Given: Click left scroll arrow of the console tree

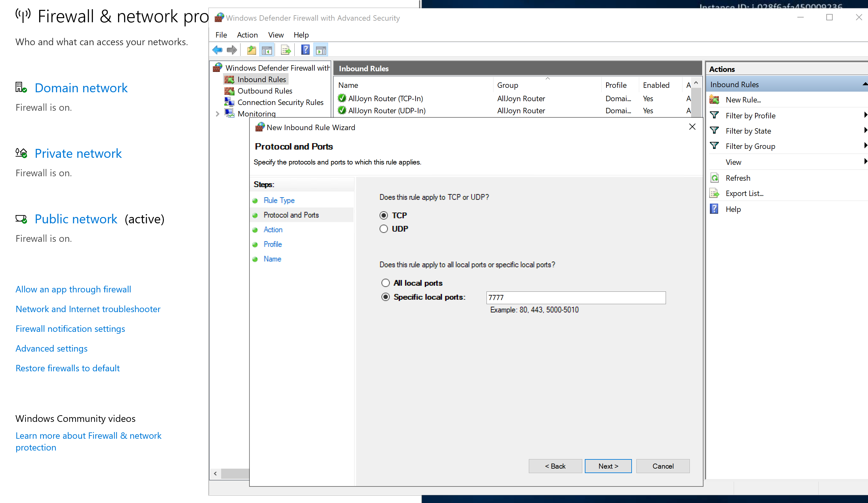Looking at the screenshot, I should (x=215, y=474).
